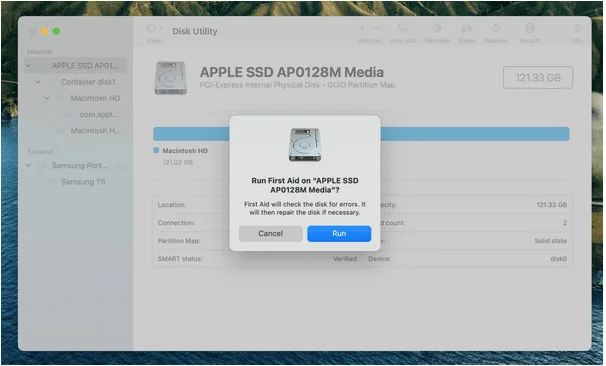Viewport: 606px width, 366px height.
Task: Click the SMART status label
Action: (180, 259)
